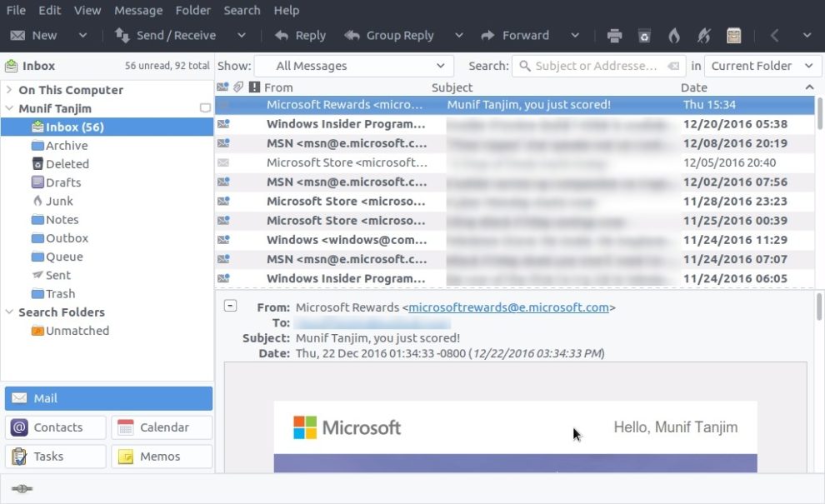This screenshot has width=825, height=504.
Task: Click the Delete message trash icon
Action: [644, 36]
